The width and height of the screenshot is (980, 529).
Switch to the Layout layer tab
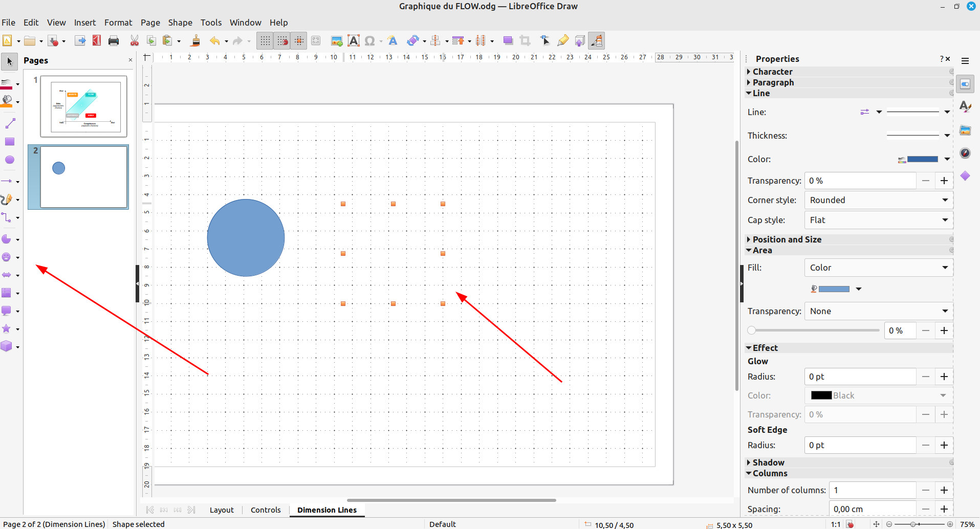coord(222,510)
